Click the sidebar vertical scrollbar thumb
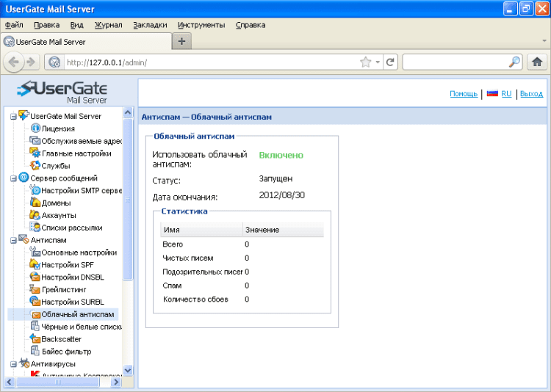The height and width of the screenshot is (392, 551). tap(128, 199)
